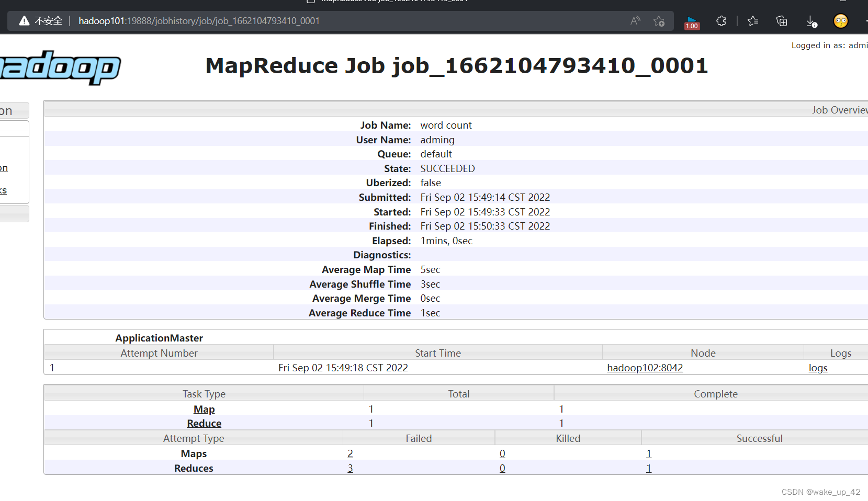Open the Reduce task type link

click(x=204, y=423)
